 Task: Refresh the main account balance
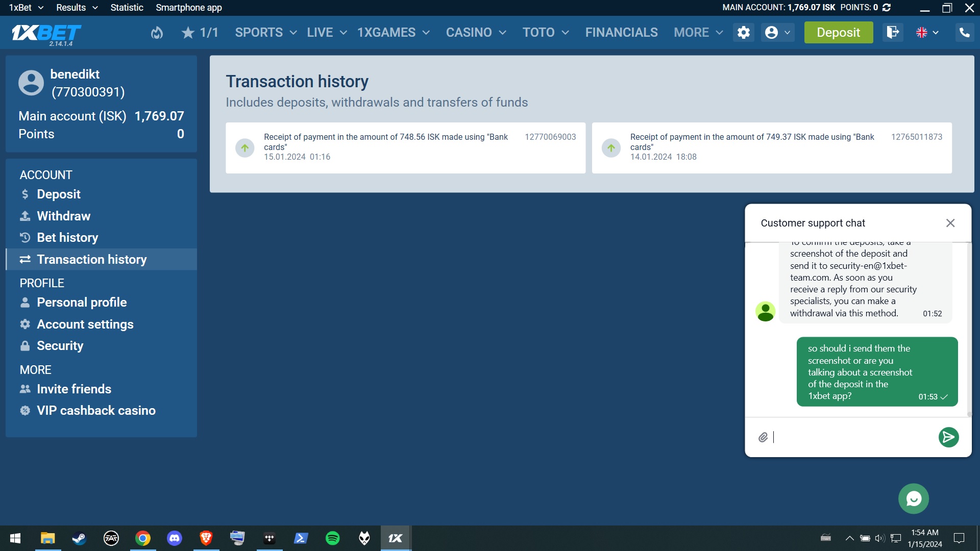887,8
